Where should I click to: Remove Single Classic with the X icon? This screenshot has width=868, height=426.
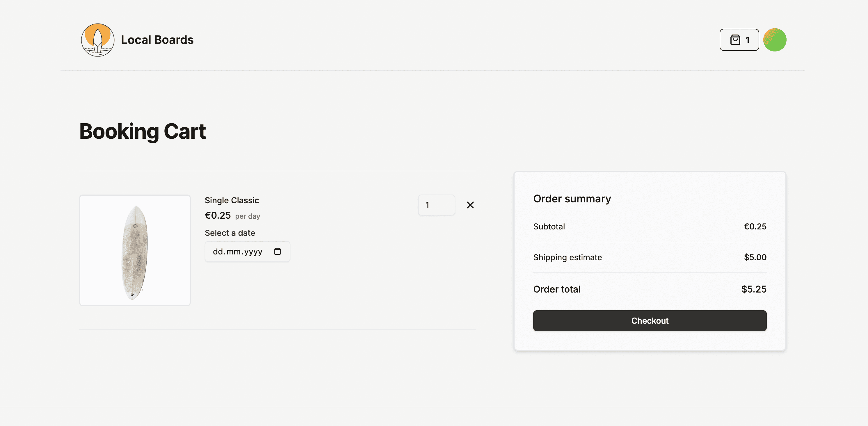click(470, 205)
